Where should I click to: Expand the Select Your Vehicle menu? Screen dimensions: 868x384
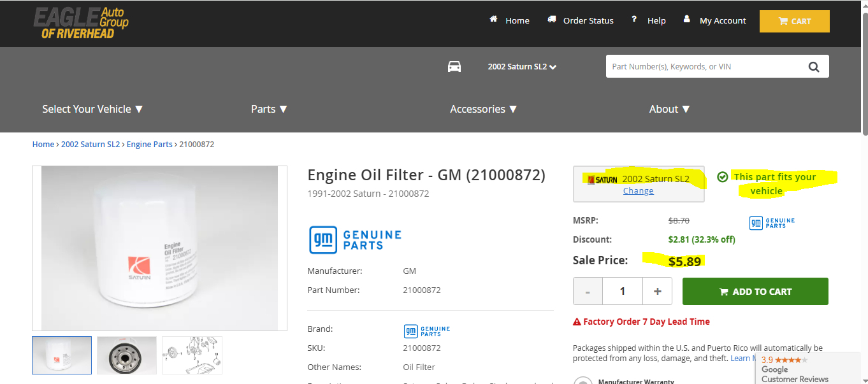click(92, 109)
